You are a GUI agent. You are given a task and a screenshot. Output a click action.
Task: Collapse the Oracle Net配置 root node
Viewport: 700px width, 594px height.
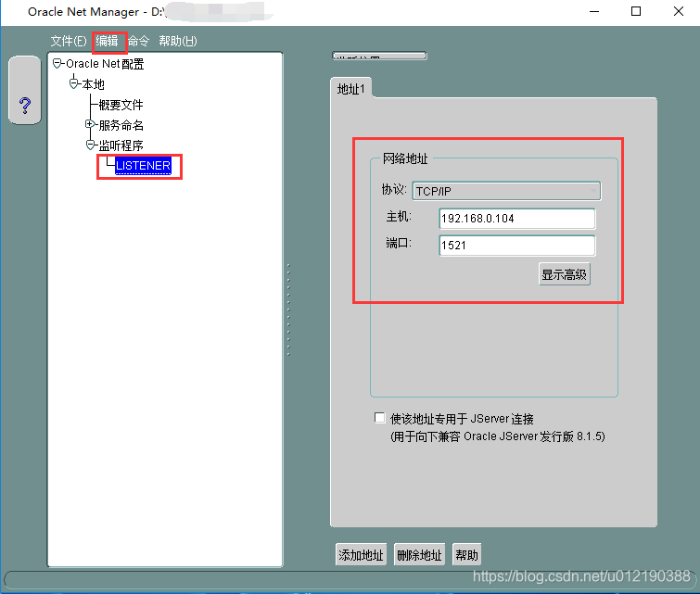[x=57, y=63]
